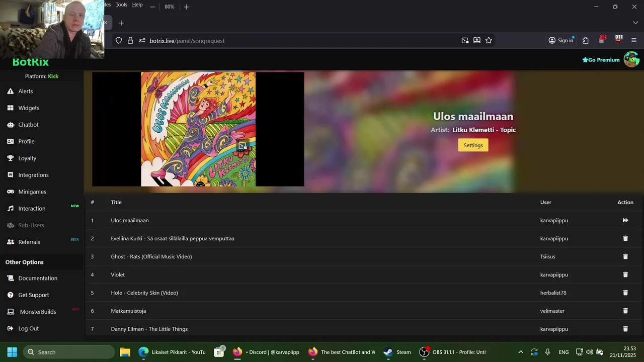Open the extension with badge 12
Screen dimensions: 644x362
602,40
